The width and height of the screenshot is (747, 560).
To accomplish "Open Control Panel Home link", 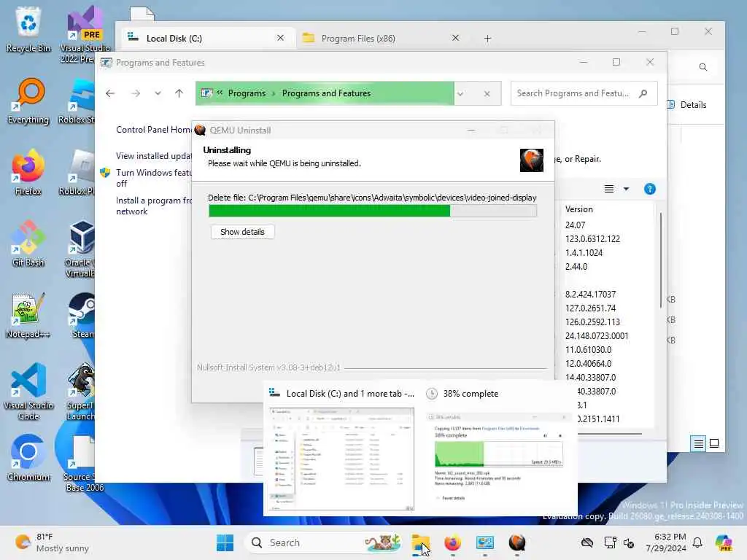I will click(153, 130).
